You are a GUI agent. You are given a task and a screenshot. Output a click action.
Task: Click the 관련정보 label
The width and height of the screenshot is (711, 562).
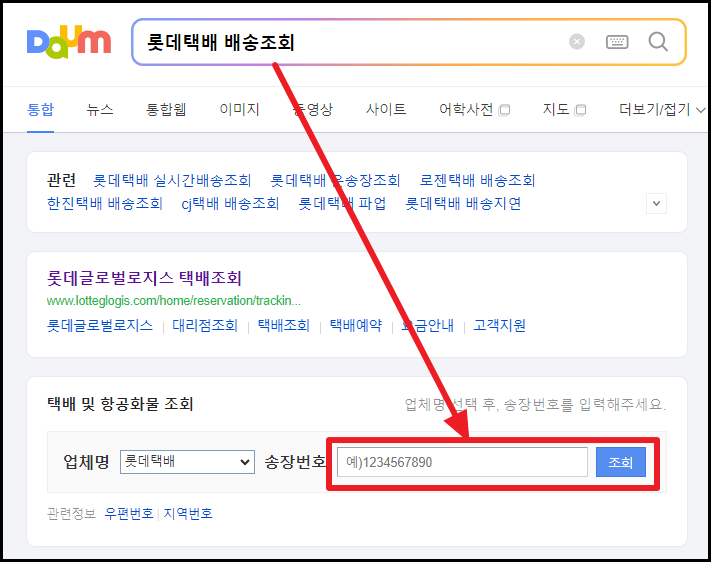click(x=72, y=513)
